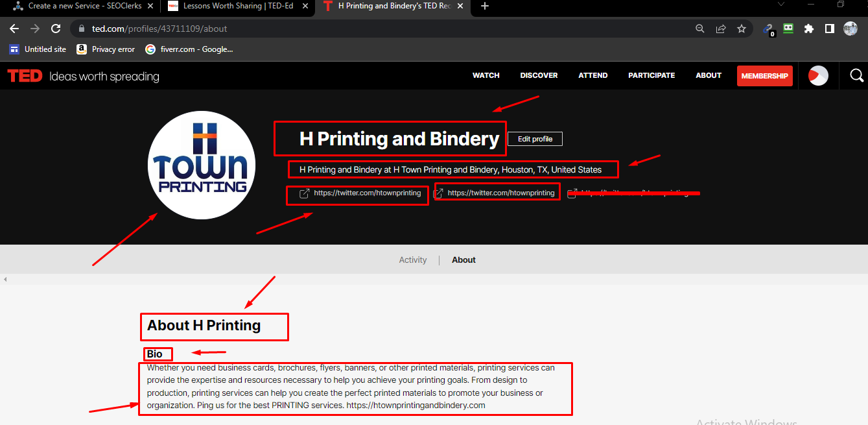
Task: Toggle the browser side panel icon
Action: click(x=829, y=29)
